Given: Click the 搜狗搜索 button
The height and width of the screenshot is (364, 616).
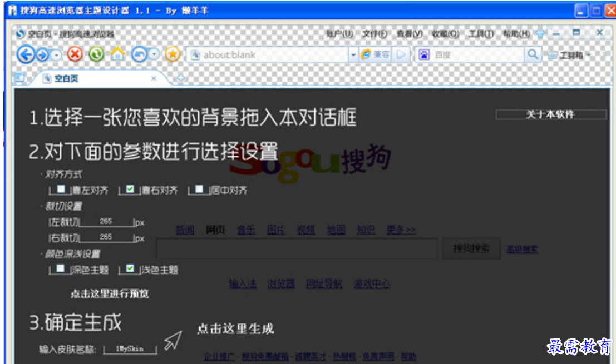Looking at the screenshot, I should tap(471, 248).
